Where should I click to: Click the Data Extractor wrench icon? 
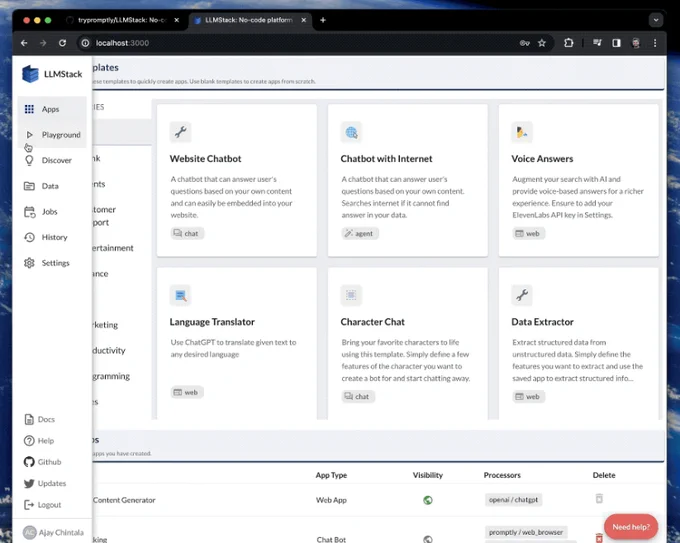point(522,295)
